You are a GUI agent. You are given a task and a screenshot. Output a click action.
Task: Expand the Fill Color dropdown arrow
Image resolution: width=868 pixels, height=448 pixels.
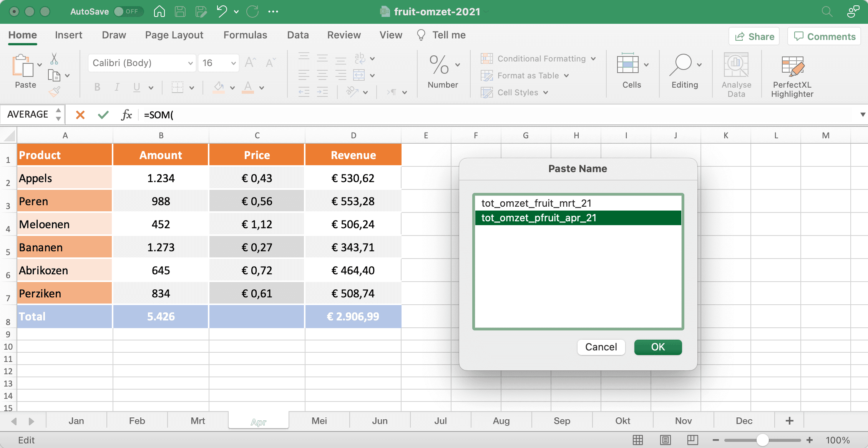(x=232, y=87)
